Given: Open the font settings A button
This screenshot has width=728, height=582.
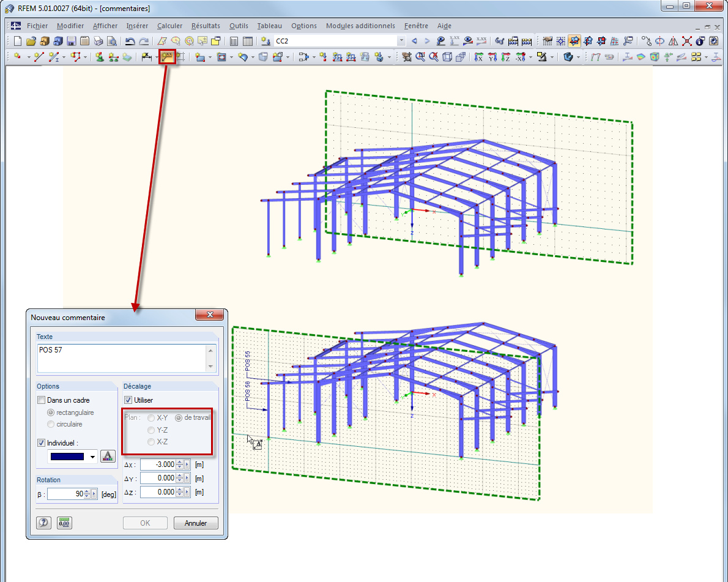Looking at the screenshot, I should click(x=108, y=456).
